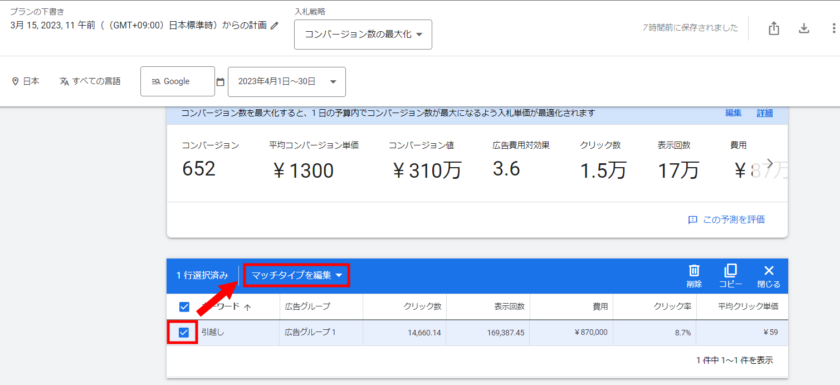Click the 詳細 link in the info banner
Screen dimensions: 840x385
pyautogui.click(x=764, y=113)
